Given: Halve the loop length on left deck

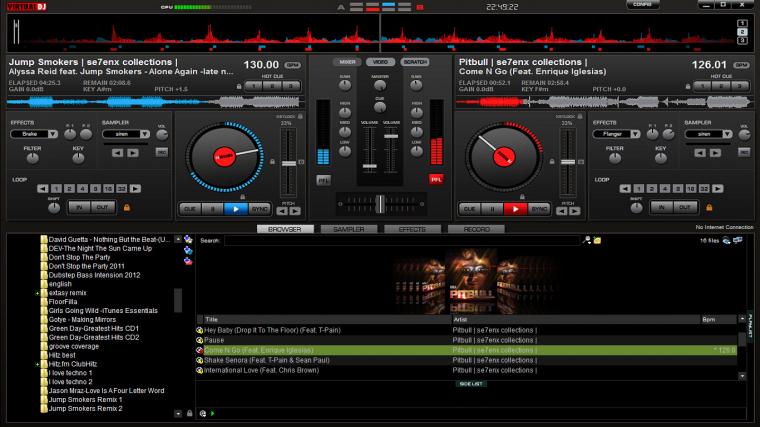Looking at the screenshot, I should 43,189.
